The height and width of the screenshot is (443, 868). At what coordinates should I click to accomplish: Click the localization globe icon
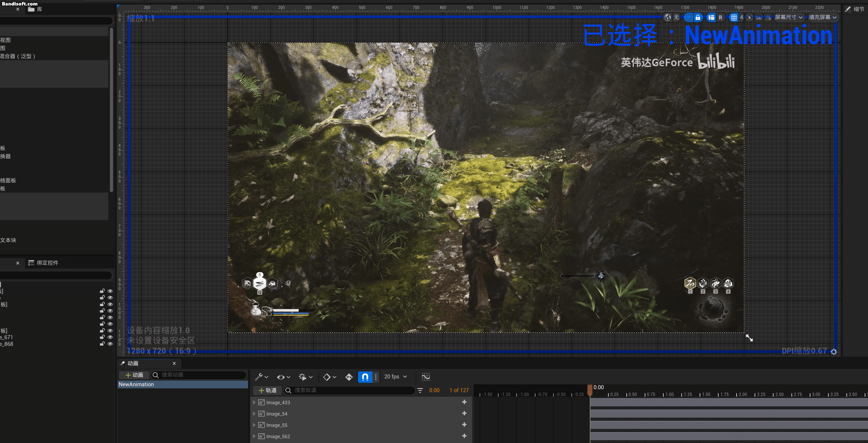point(667,17)
